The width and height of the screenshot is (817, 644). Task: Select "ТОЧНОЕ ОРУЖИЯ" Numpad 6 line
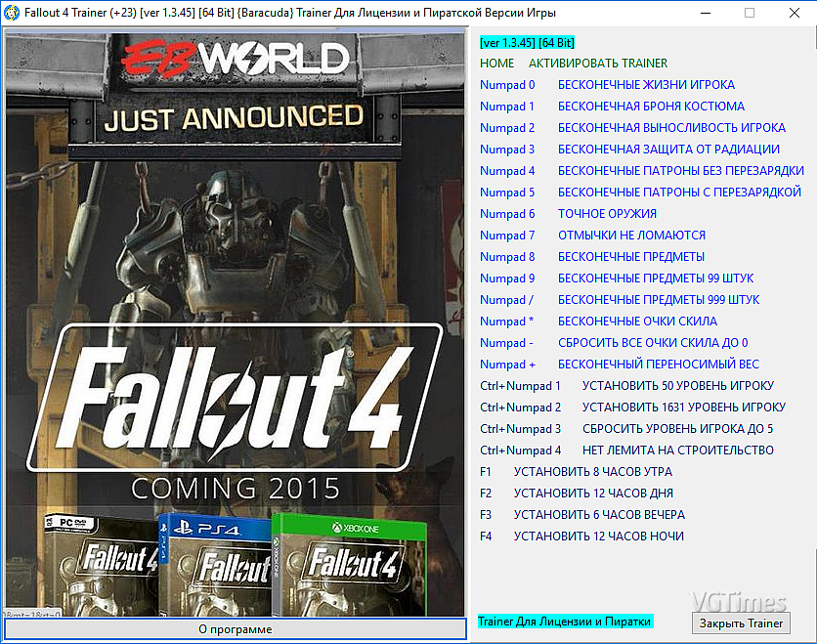568,214
